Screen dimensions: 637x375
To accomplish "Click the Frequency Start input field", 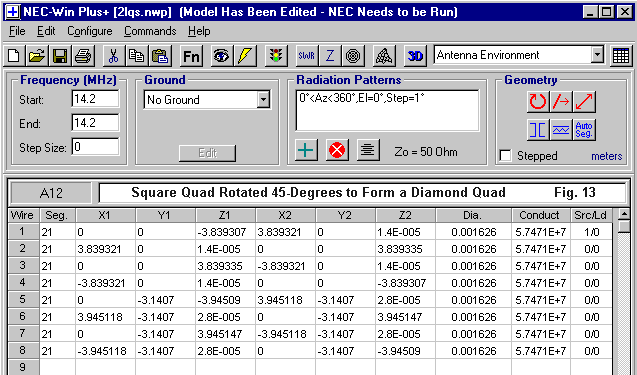I will (x=95, y=99).
